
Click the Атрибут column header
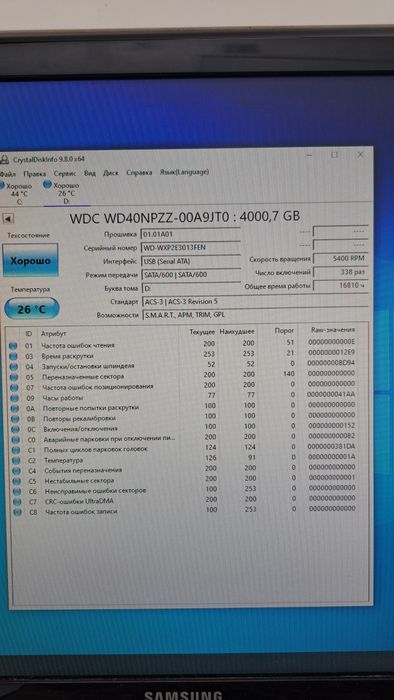54,333
